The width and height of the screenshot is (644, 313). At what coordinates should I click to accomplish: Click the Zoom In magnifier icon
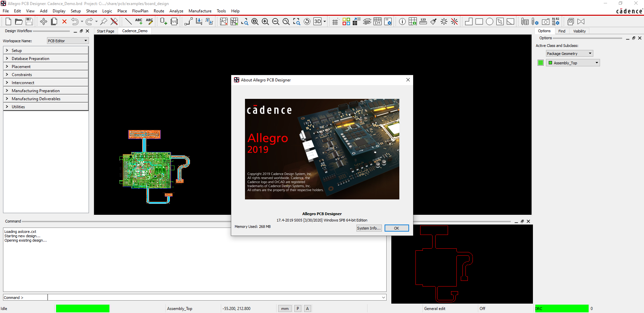click(265, 22)
